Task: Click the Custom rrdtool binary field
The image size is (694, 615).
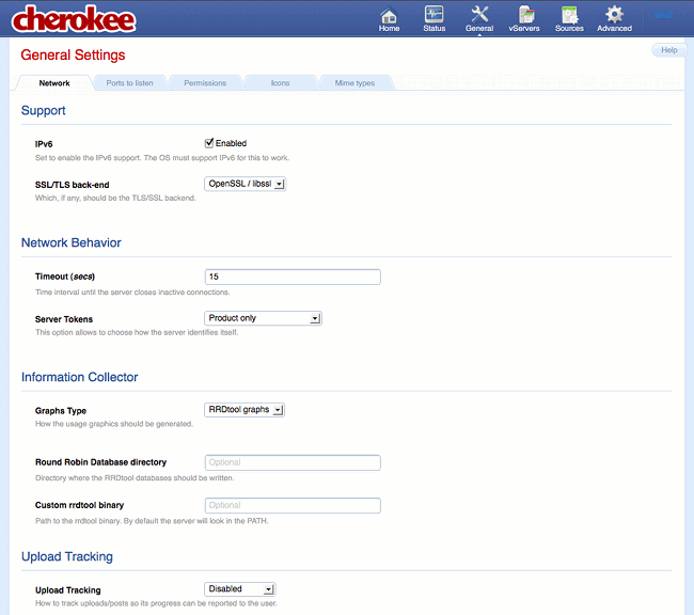Action: (x=292, y=506)
